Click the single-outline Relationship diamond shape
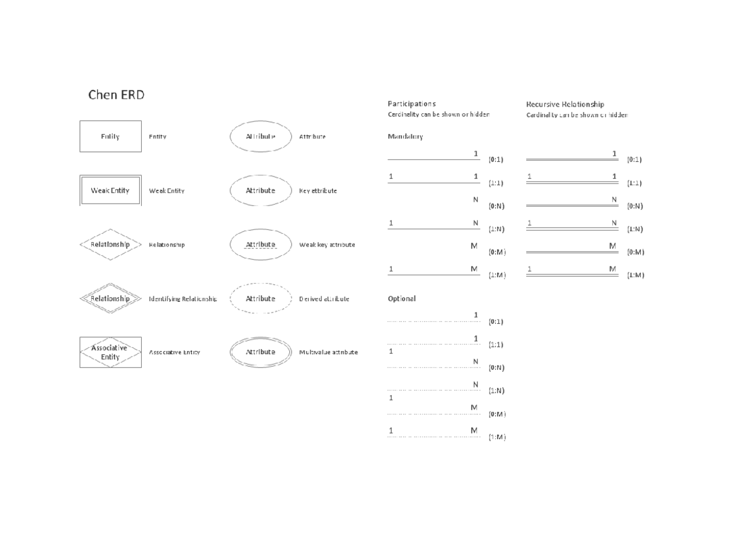 coord(110,244)
